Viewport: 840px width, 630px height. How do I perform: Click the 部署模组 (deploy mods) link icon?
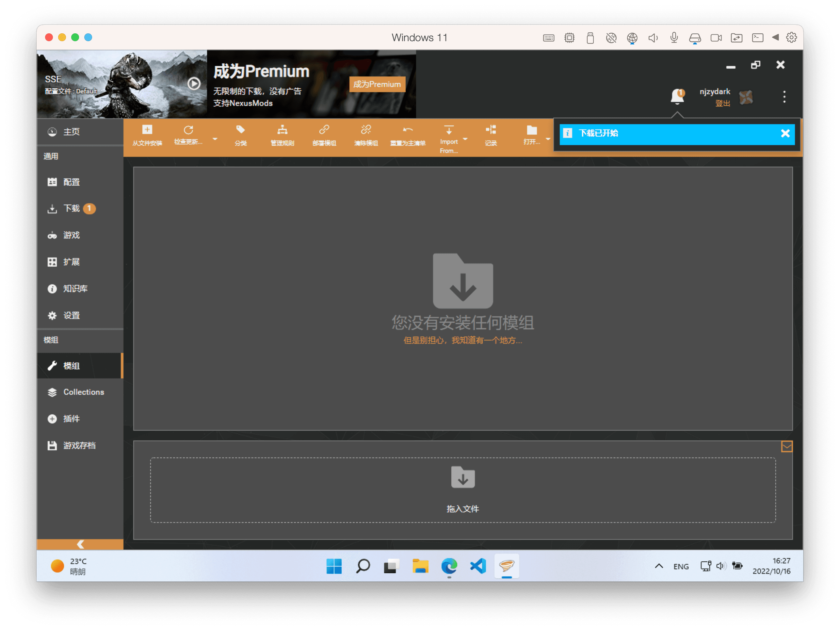[324, 130]
